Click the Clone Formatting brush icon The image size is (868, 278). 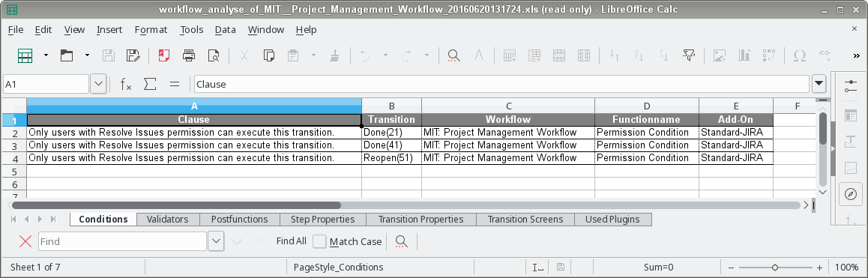334,55
